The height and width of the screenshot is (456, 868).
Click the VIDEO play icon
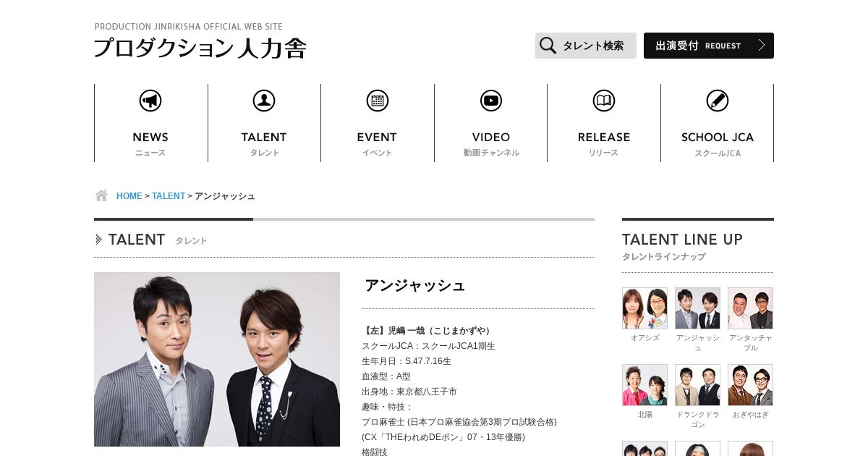491,101
